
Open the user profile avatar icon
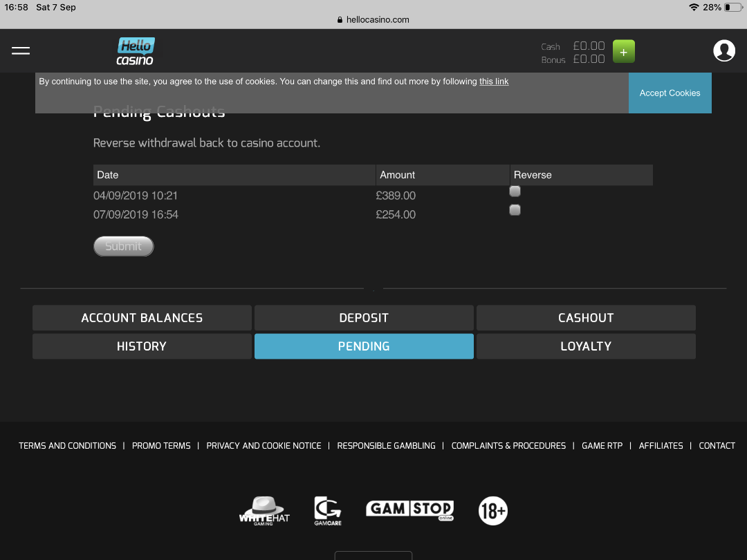[723, 50]
